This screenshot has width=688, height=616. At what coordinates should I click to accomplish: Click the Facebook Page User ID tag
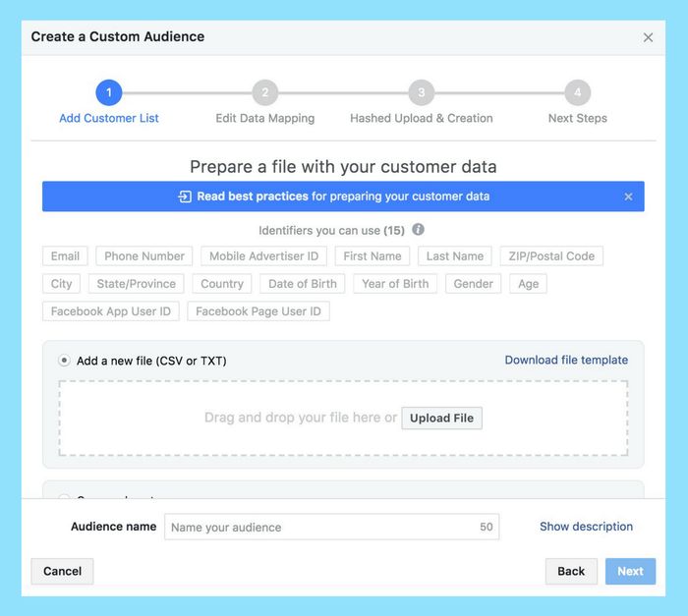point(258,311)
